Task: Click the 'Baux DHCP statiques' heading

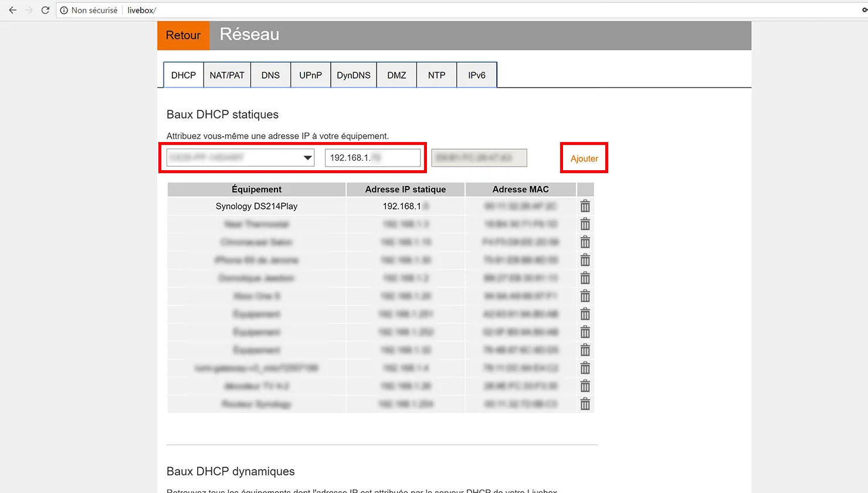Action: [x=222, y=114]
